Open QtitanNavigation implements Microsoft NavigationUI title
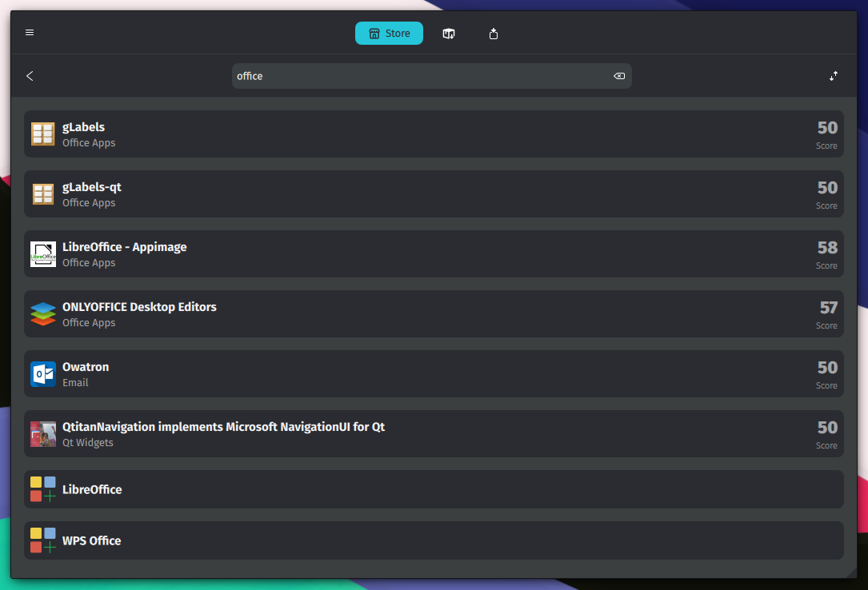Screen dimensions: 868x590 (224, 427)
